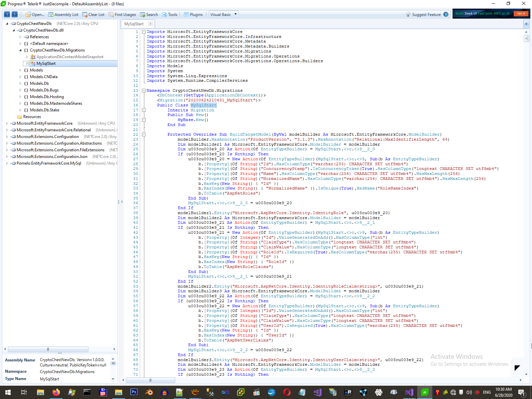532x399 pixels.
Task: Launch Firefox from the taskbar
Action: tap(56, 392)
